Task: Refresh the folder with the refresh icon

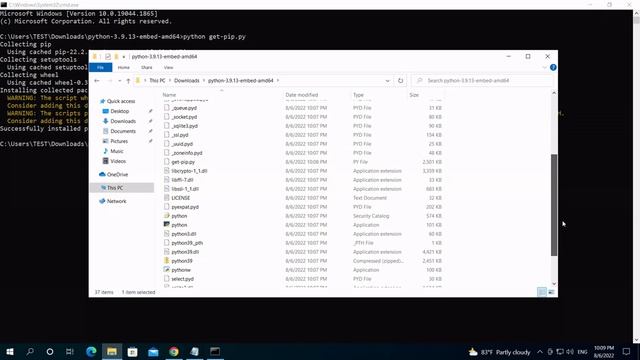Action: pyautogui.click(x=400, y=81)
